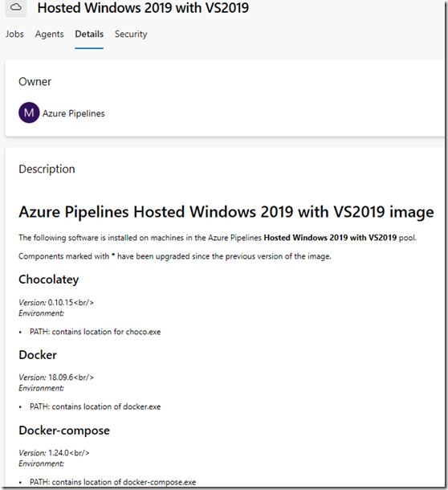Open the Agents tab
The height and width of the screenshot is (490, 448).
(49, 34)
